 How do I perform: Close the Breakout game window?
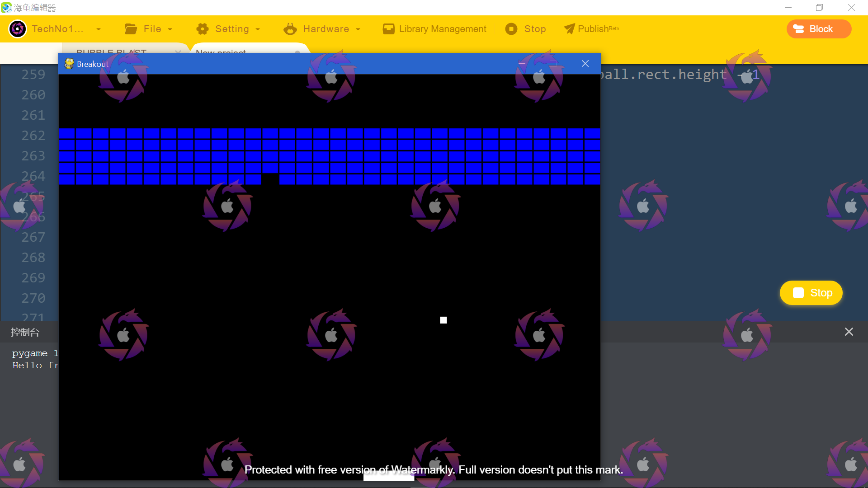[585, 64]
